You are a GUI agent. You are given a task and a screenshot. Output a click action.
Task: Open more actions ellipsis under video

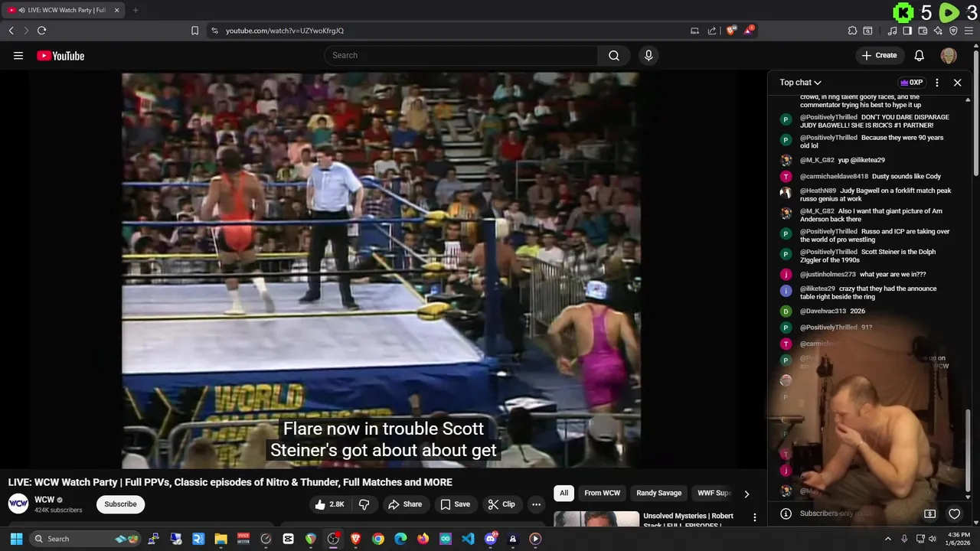pos(536,504)
